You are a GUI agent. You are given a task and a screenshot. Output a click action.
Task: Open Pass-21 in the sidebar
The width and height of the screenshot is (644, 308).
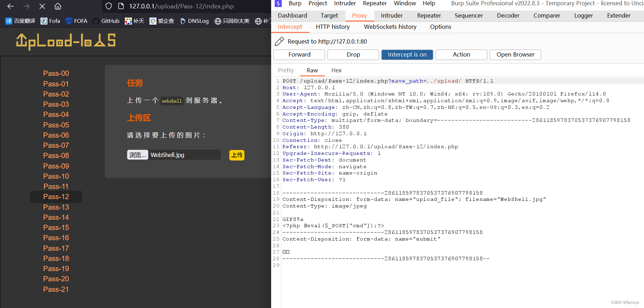coord(56,289)
